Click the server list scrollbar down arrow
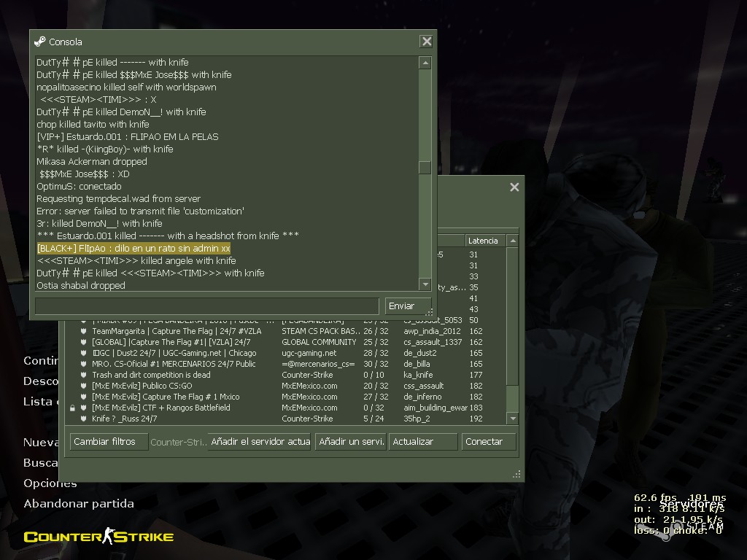Viewport: 747px width, 560px height. pyautogui.click(x=513, y=419)
